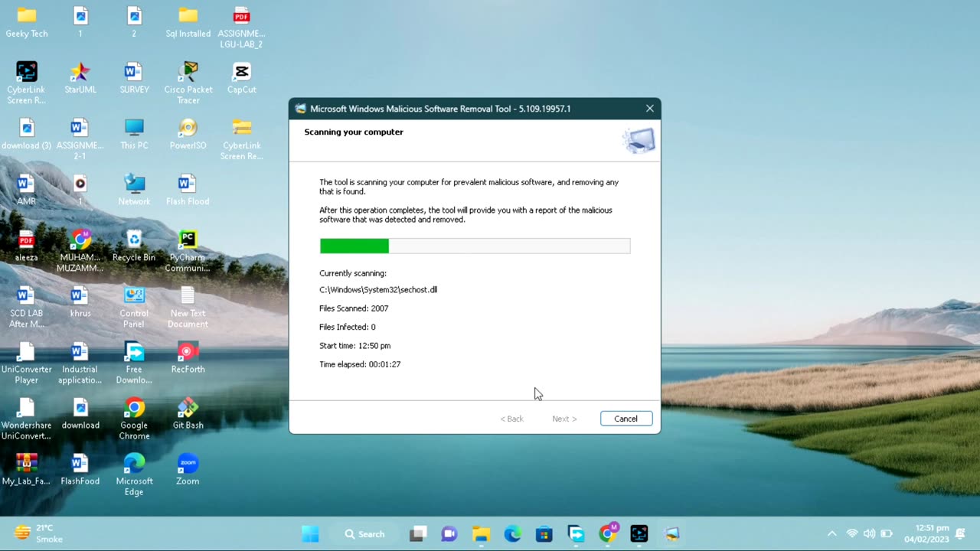Close the Malicious Software Removal Tool window

point(649,109)
